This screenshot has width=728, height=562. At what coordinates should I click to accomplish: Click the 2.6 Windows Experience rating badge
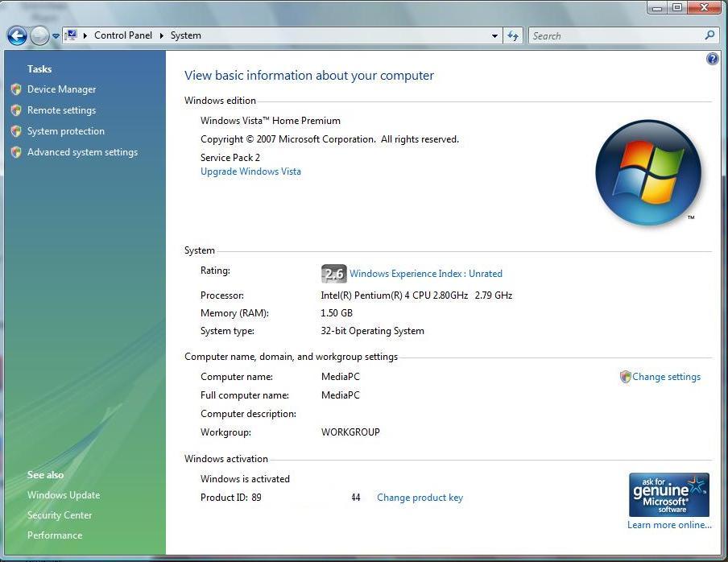[333, 274]
